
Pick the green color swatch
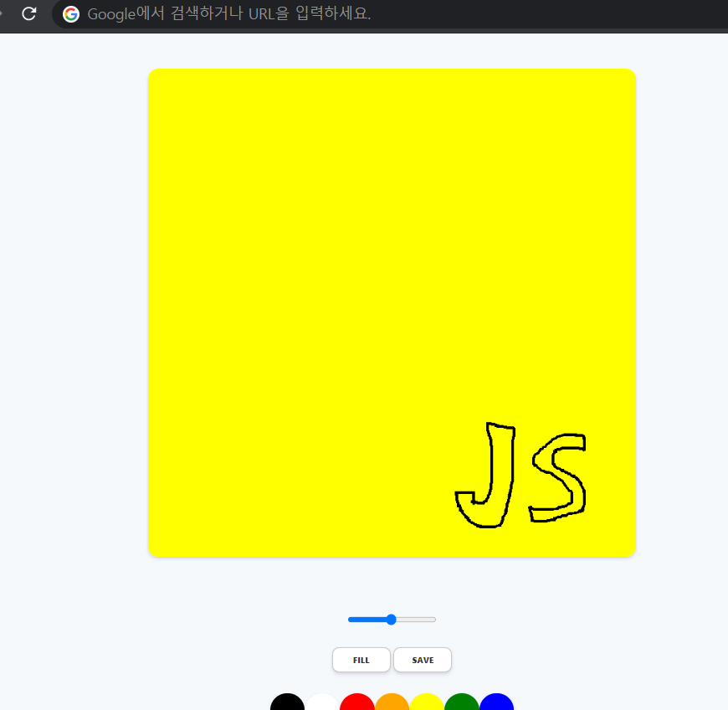click(462, 702)
